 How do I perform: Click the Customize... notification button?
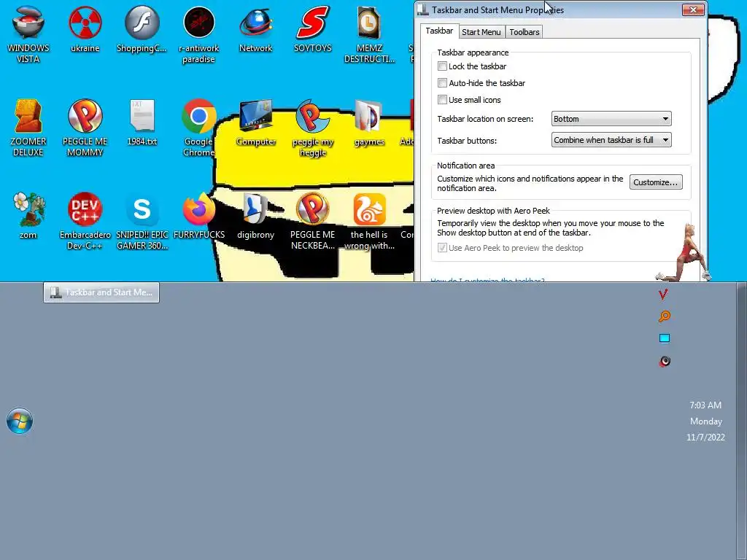(x=656, y=182)
